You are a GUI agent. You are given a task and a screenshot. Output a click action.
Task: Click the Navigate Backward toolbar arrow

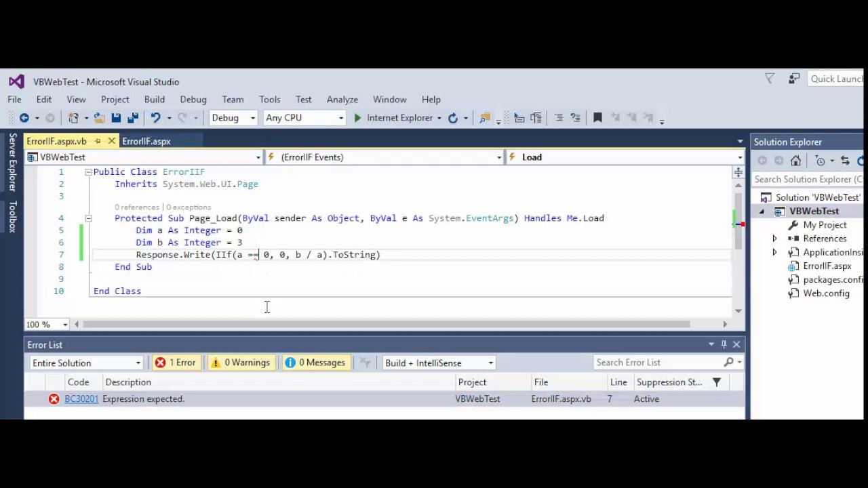click(24, 118)
